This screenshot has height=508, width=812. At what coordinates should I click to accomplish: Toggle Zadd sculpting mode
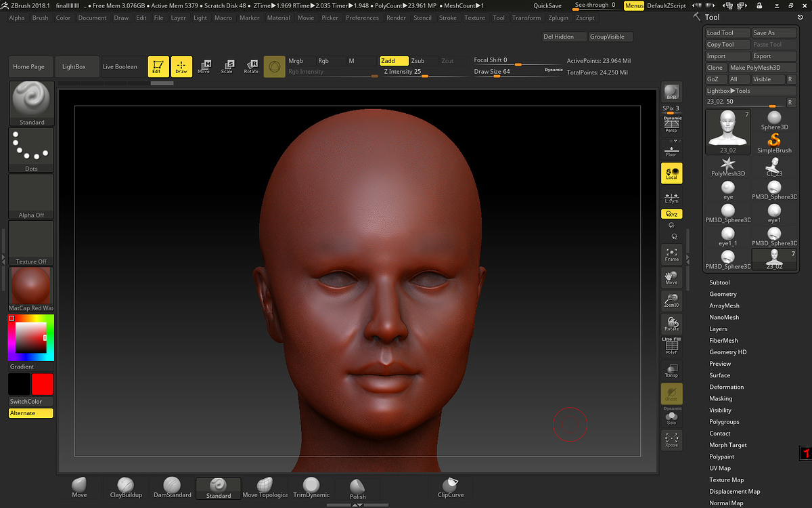click(x=394, y=61)
